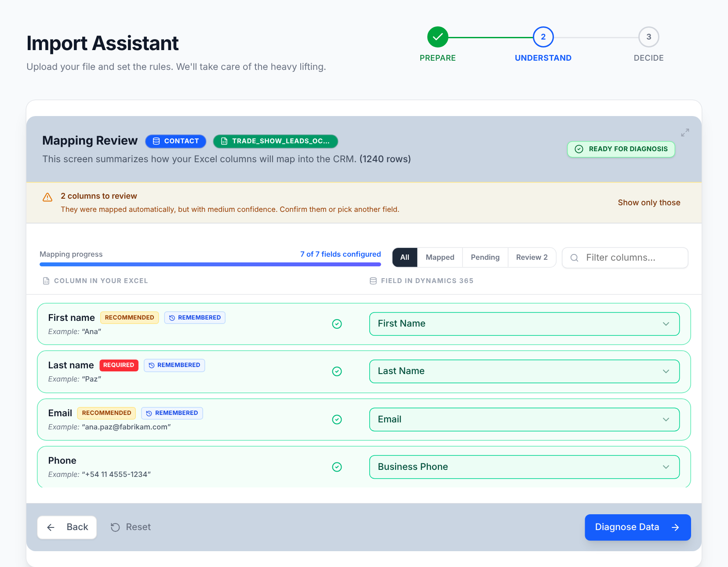This screenshot has width=728, height=567.
Task: Click the search magnifier icon in filter box
Action: [x=574, y=258]
